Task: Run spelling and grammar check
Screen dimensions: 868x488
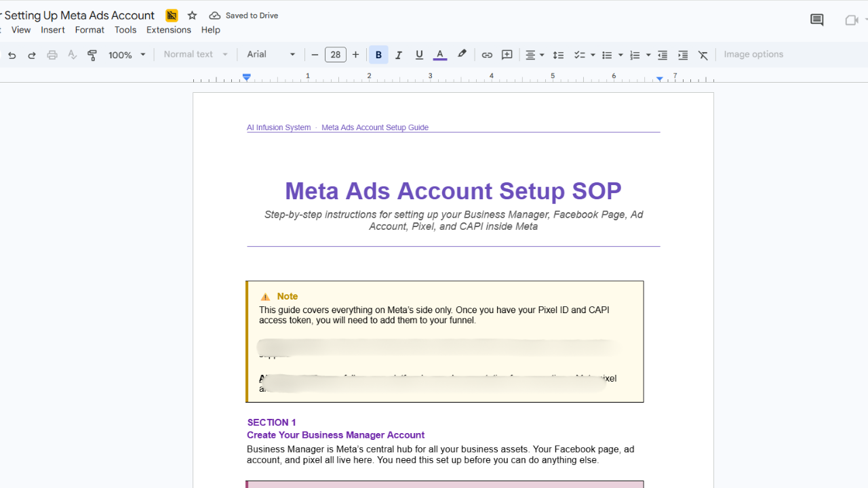Action: (x=73, y=55)
